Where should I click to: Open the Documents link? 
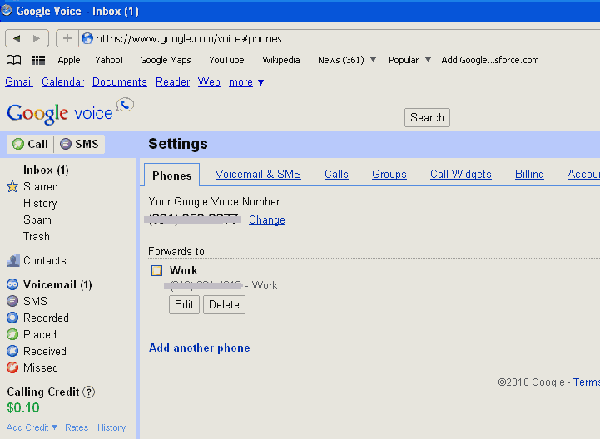click(119, 82)
